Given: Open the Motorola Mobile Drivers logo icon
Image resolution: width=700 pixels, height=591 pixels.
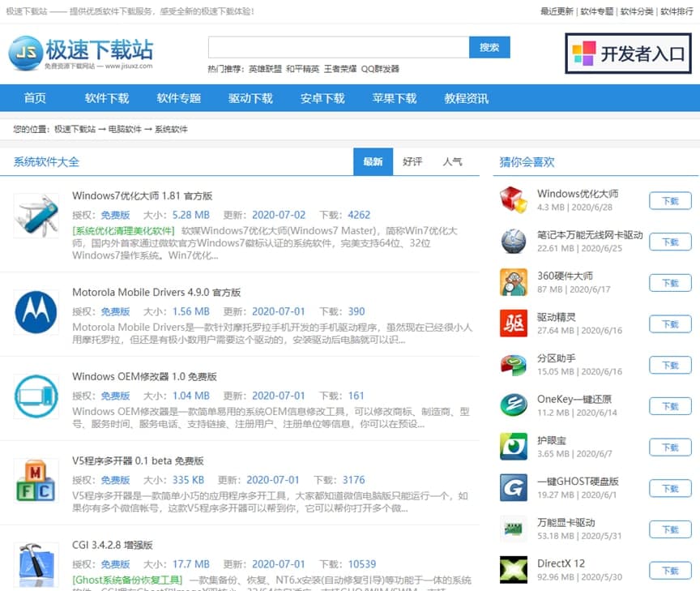Looking at the screenshot, I should 36,312.
